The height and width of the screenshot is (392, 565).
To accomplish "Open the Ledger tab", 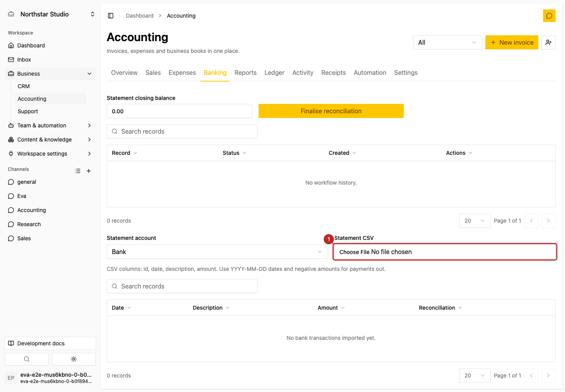I will click(274, 73).
